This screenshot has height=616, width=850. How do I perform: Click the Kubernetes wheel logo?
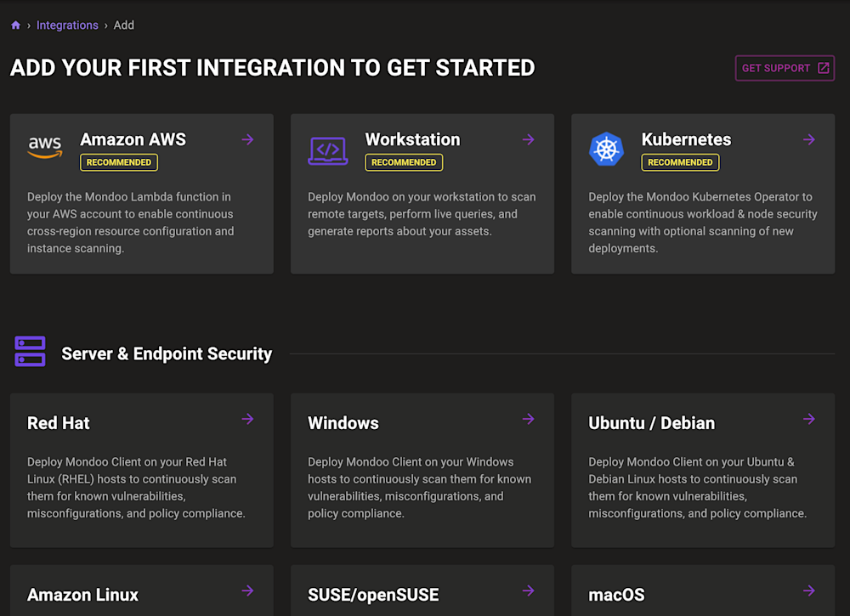pos(606,149)
